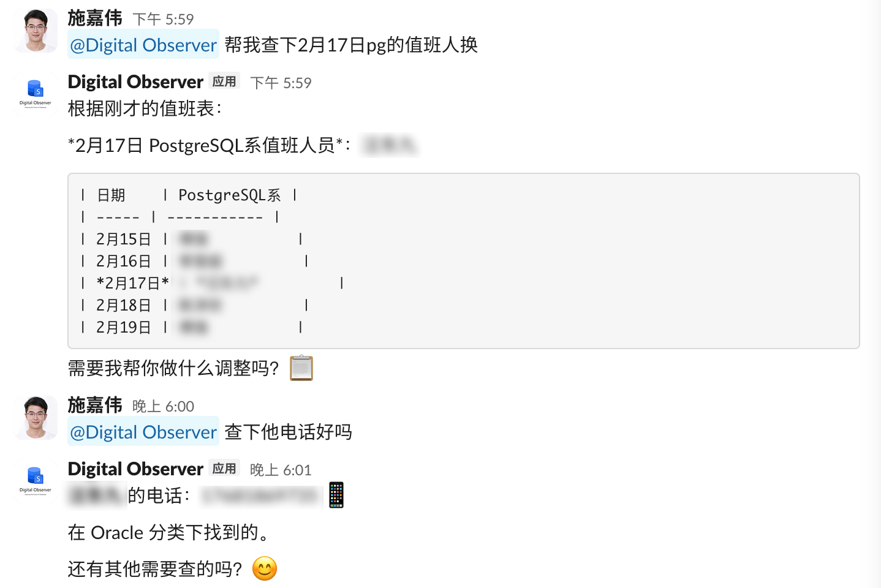Open Digital Observer's avatar on the 5:59 reply

coord(36,94)
